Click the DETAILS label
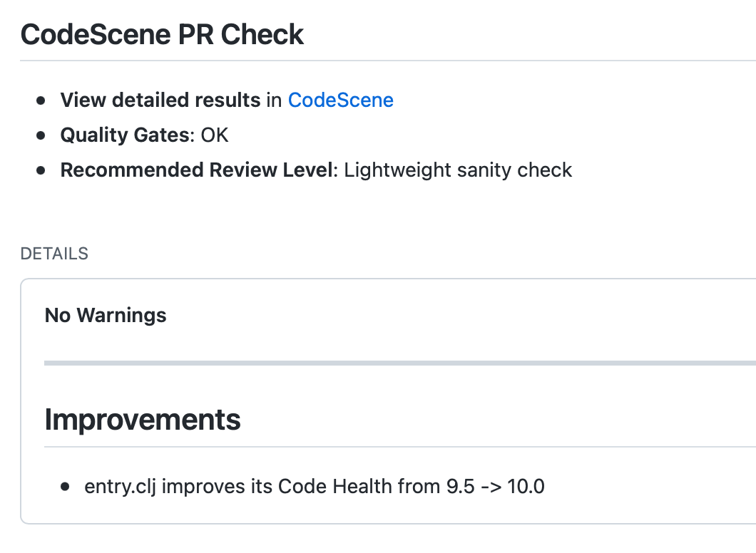Viewport: 756px width, 553px height. click(54, 254)
